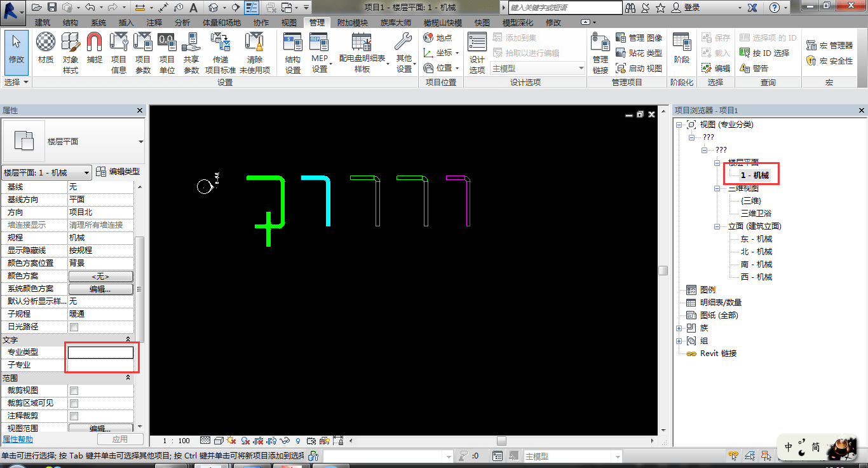
Task: Click 视图范围 编辑... button
Action: (x=101, y=429)
